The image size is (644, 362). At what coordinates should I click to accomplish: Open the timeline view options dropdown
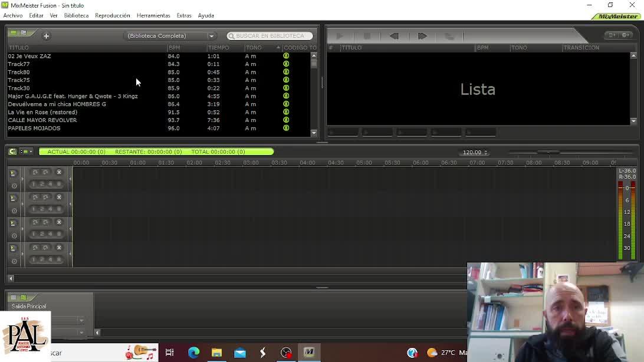(26, 152)
